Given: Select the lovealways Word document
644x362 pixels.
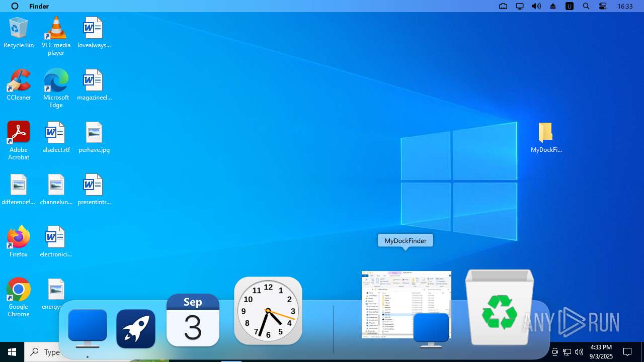Looking at the screenshot, I should pyautogui.click(x=94, y=33).
